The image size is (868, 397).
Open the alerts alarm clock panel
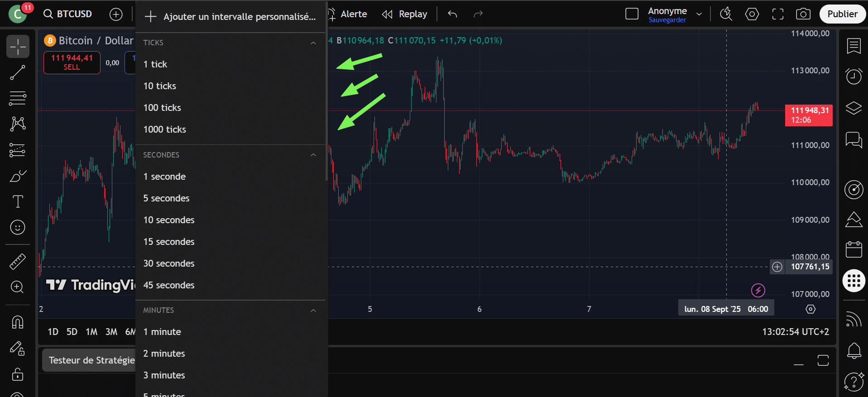[x=854, y=76]
